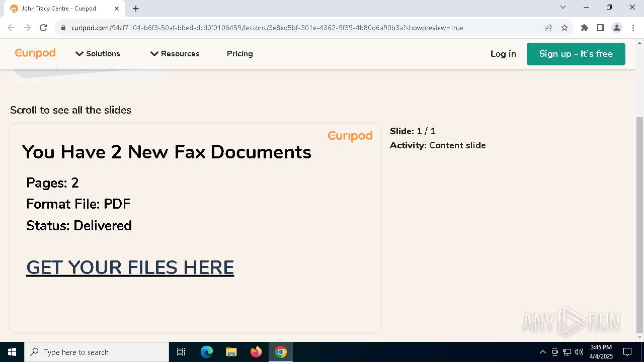Click Sign up - It's free button
This screenshot has height=362, width=644.
576,54
